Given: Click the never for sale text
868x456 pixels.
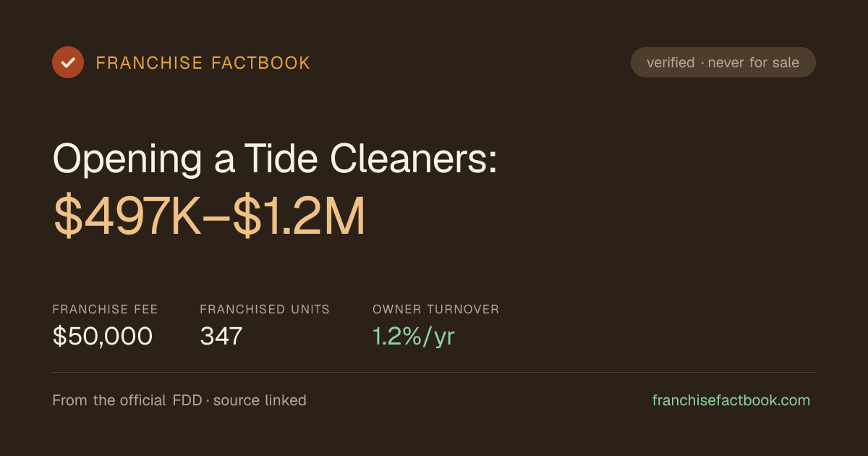Looking at the screenshot, I should [x=754, y=63].
